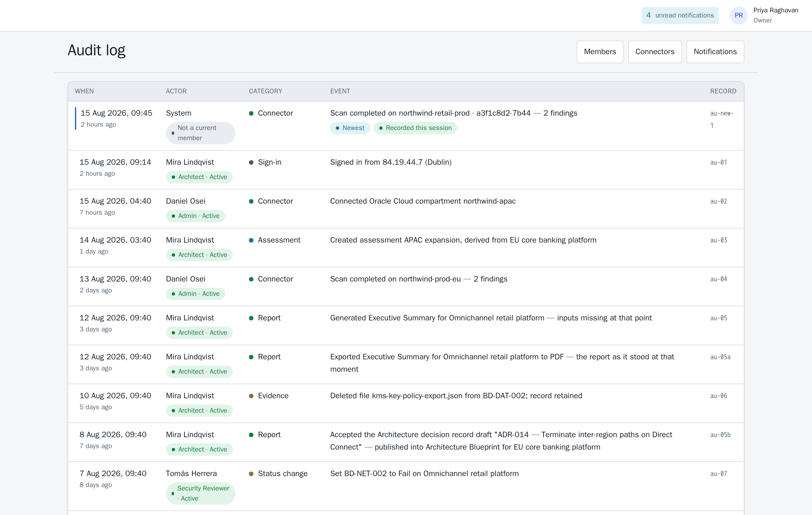Click the Scan completed on northwind-prod-eu event
The height and width of the screenshot is (515, 812).
coord(418,279)
